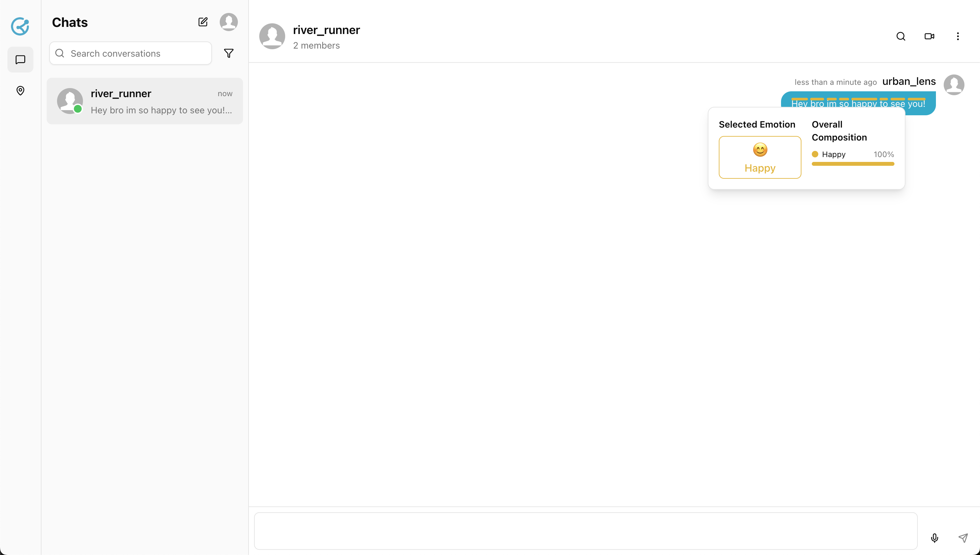Viewport: 980px width, 555px height.
Task: Open the location pin sidebar icon
Action: (20, 91)
